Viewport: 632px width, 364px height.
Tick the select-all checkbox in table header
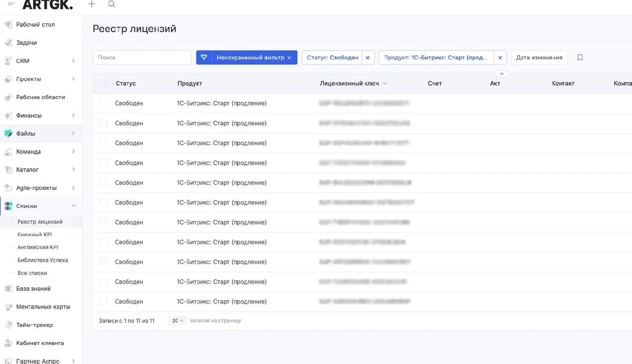point(103,84)
